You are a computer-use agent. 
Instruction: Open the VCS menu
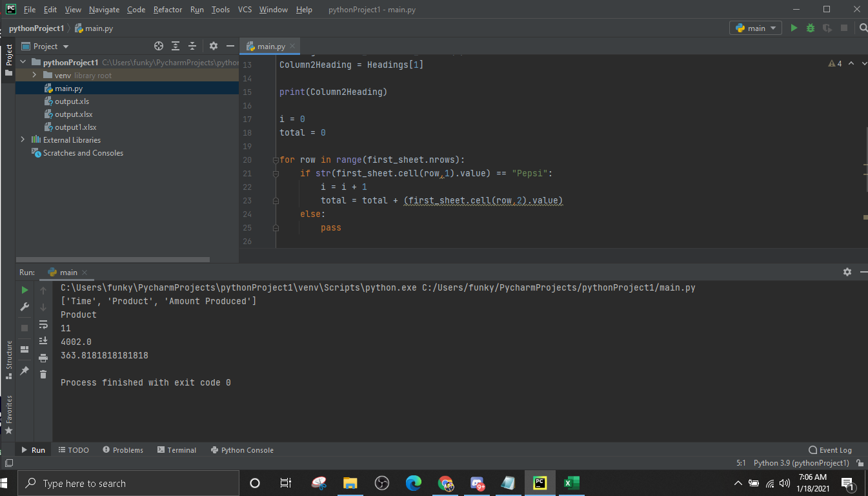click(x=245, y=10)
